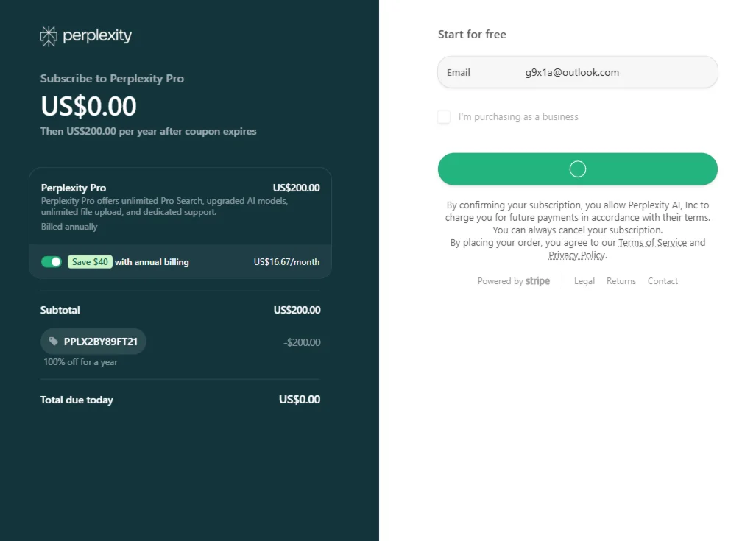Viewport: 756px width, 541px height.
Task: Click the Legal footer link
Action: tap(584, 281)
